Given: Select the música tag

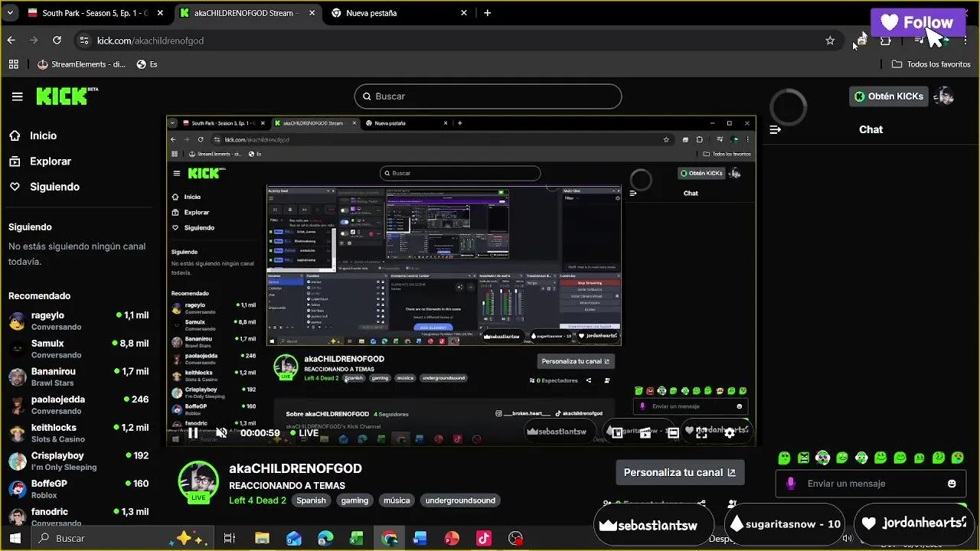Looking at the screenshot, I should [x=397, y=500].
